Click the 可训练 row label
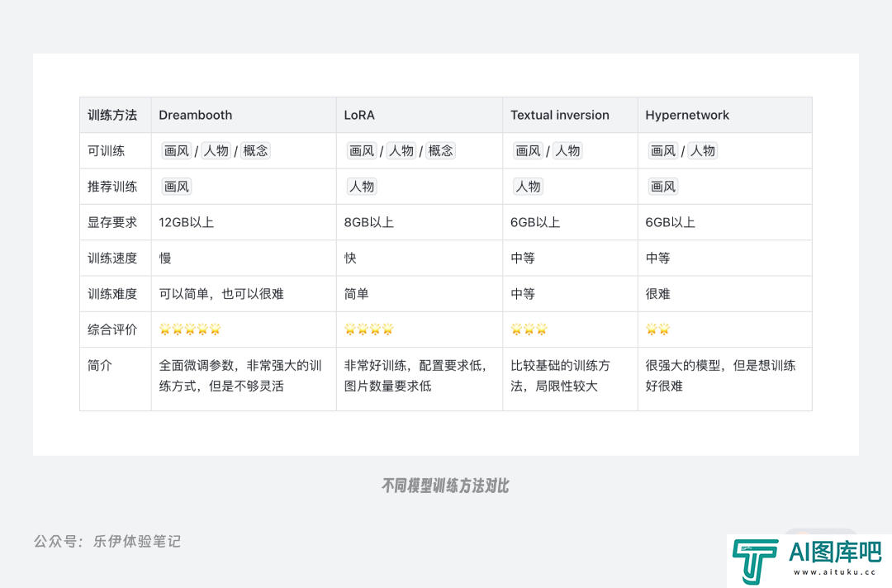892x588 pixels. click(x=106, y=150)
